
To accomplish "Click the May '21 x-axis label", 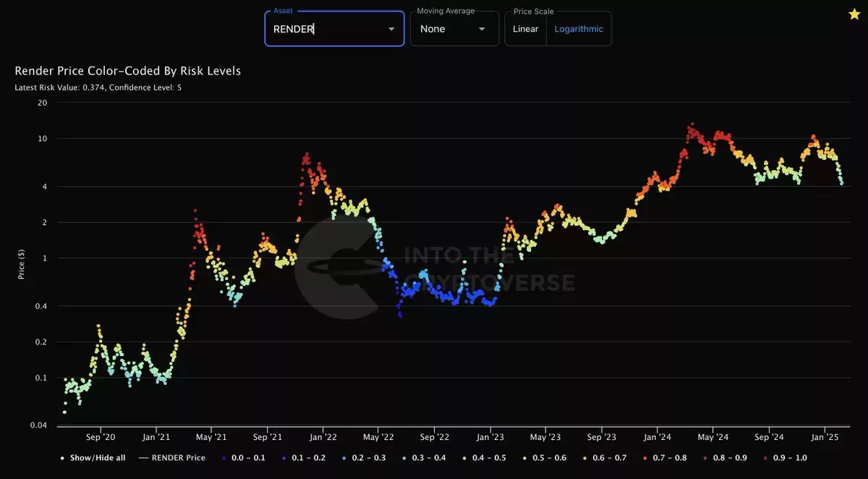I will (211, 437).
